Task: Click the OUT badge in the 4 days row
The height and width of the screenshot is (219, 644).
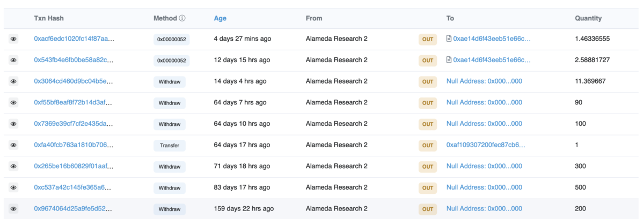Action: pos(428,39)
